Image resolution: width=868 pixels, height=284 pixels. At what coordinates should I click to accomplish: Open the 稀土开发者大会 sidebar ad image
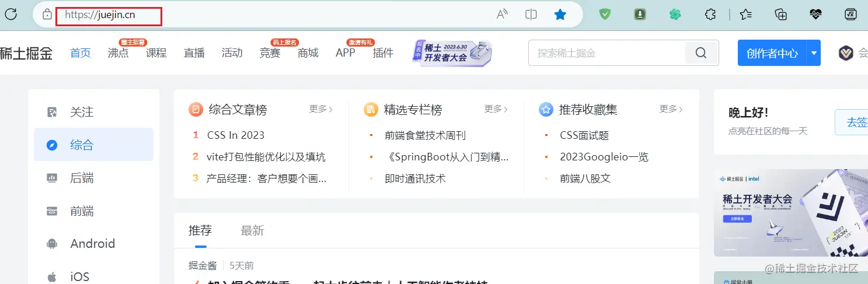click(791, 213)
